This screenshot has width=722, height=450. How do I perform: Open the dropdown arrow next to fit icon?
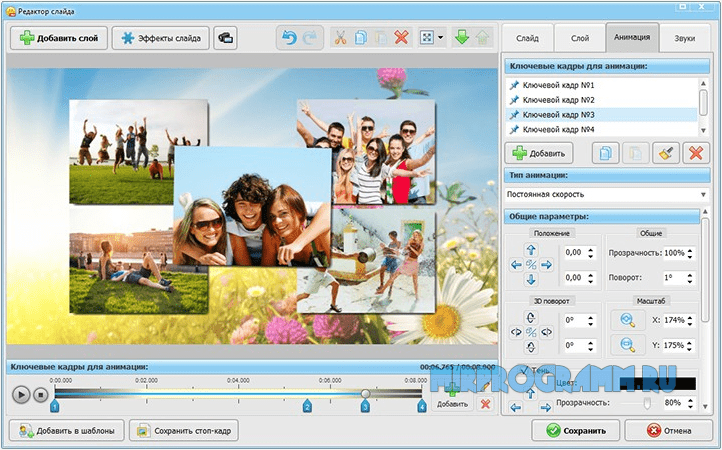tap(441, 38)
